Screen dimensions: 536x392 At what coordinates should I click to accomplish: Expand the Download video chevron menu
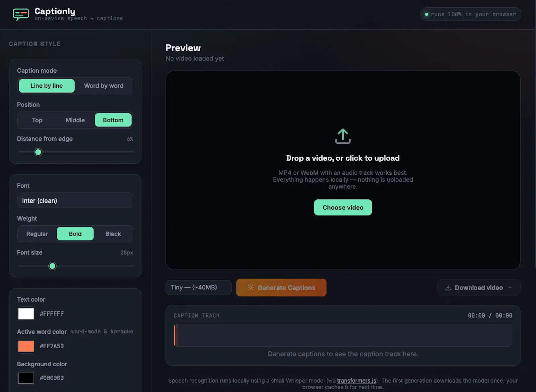(x=510, y=288)
